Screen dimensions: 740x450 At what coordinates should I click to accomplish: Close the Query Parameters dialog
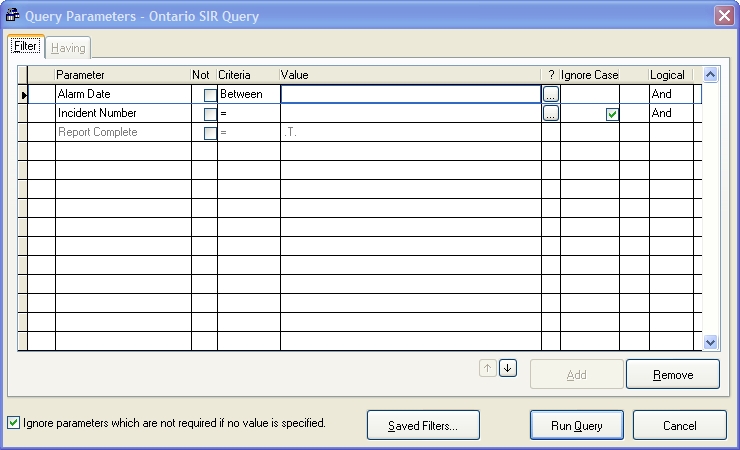724,15
